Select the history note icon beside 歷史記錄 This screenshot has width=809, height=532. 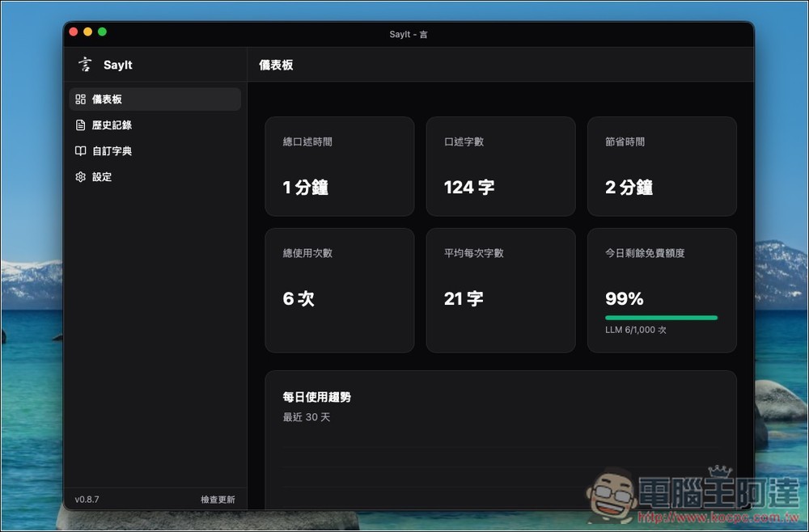(x=79, y=125)
